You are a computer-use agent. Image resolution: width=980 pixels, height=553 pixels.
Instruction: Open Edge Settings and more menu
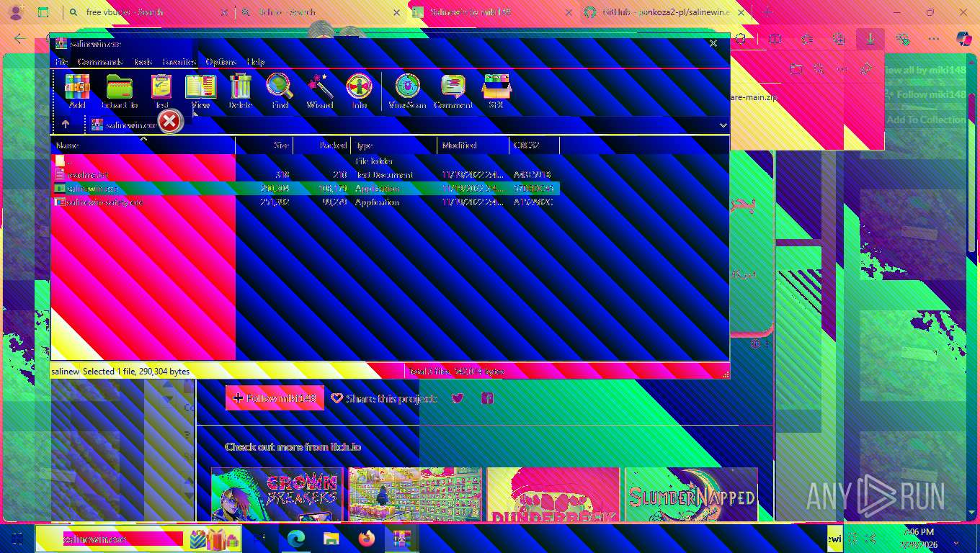coord(934,39)
